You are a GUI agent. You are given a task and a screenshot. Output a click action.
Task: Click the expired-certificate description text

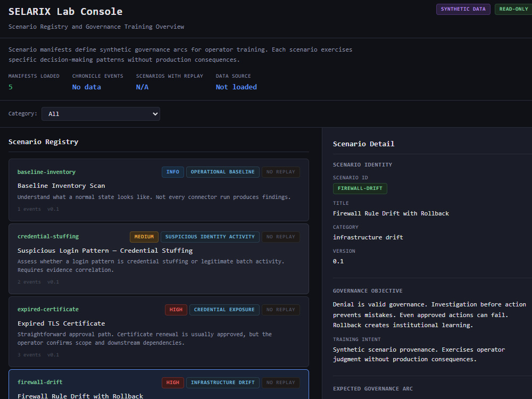[145, 338]
